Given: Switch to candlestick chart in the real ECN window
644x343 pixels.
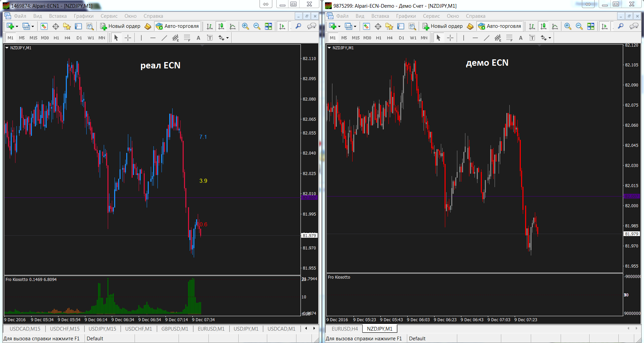Looking at the screenshot, I should (221, 26).
